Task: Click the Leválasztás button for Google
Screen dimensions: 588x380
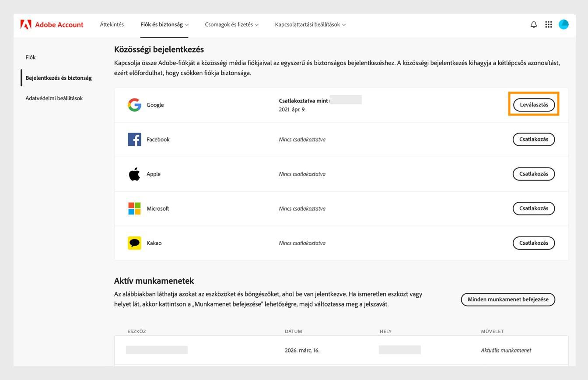Action: click(x=533, y=105)
